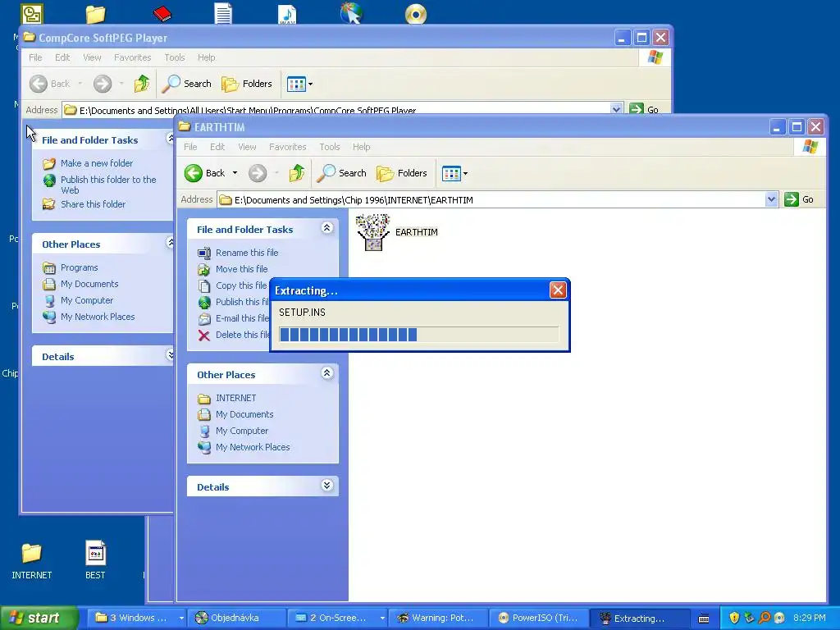Click Share this folder link

point(93,204)
